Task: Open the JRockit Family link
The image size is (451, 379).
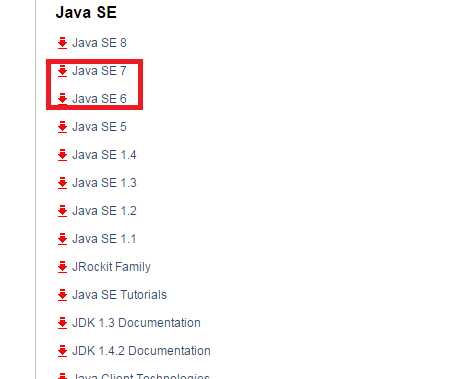Action: pyautogui.click(x=111, y=267)
